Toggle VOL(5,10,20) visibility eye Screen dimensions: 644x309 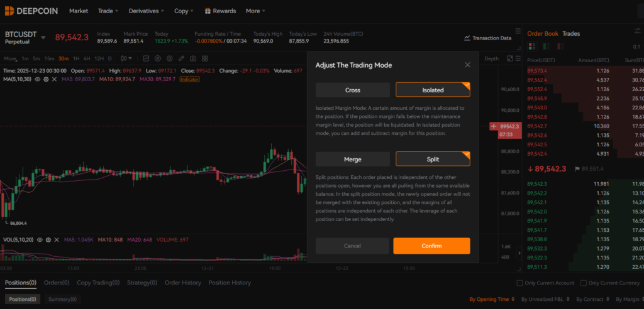tap(40, 240)
